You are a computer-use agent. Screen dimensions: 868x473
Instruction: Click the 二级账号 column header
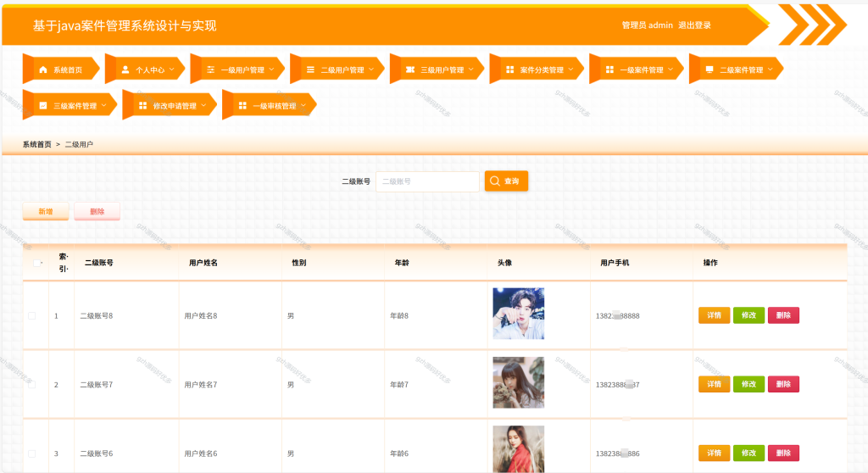(98, 263)
